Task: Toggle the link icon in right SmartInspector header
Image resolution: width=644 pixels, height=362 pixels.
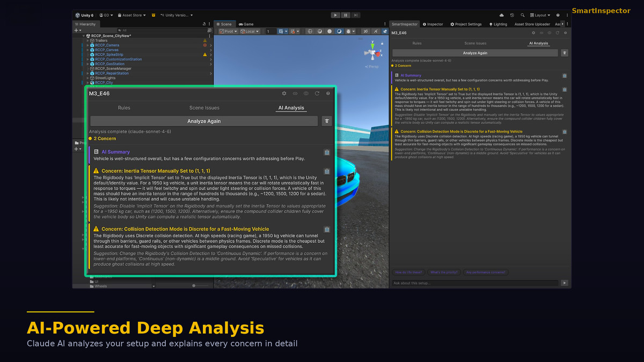Action: [x=541, y=33]
